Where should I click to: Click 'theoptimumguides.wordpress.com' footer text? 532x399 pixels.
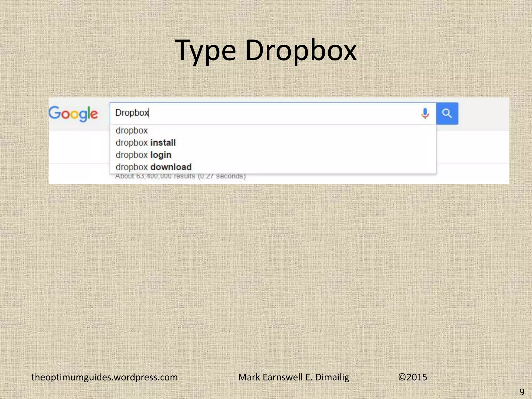[104, 377]
